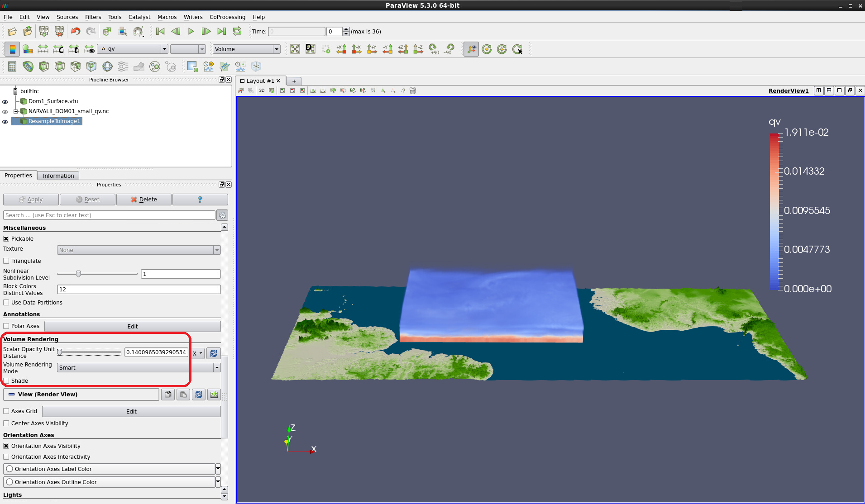Enable the Axes Grid checkbox

(6, 411)
